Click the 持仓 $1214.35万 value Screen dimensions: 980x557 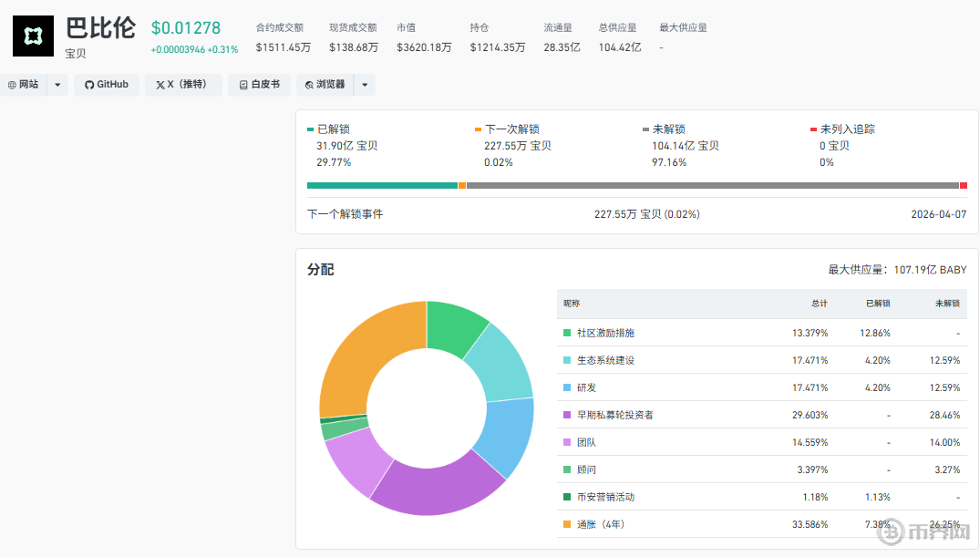pyautogui.click(x=498, y=47)
